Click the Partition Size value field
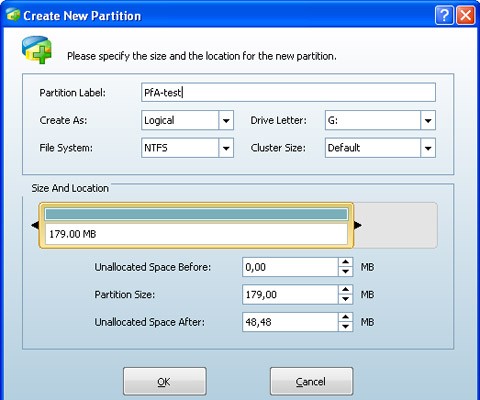 coord(290,295)
